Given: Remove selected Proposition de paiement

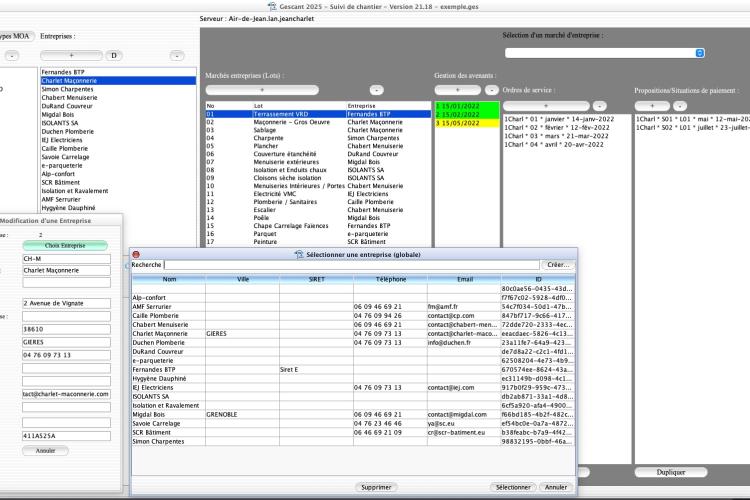Looking at the screenshot, I should (x=680, y=106).
